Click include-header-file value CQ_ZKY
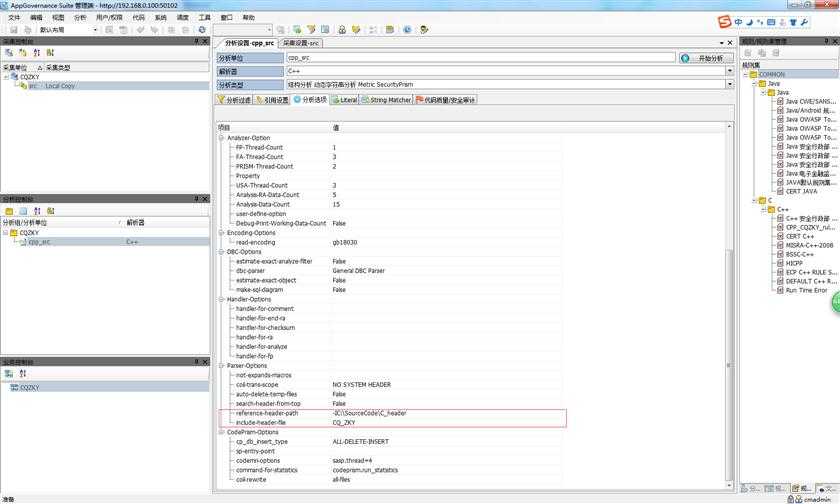 point(344,423)
